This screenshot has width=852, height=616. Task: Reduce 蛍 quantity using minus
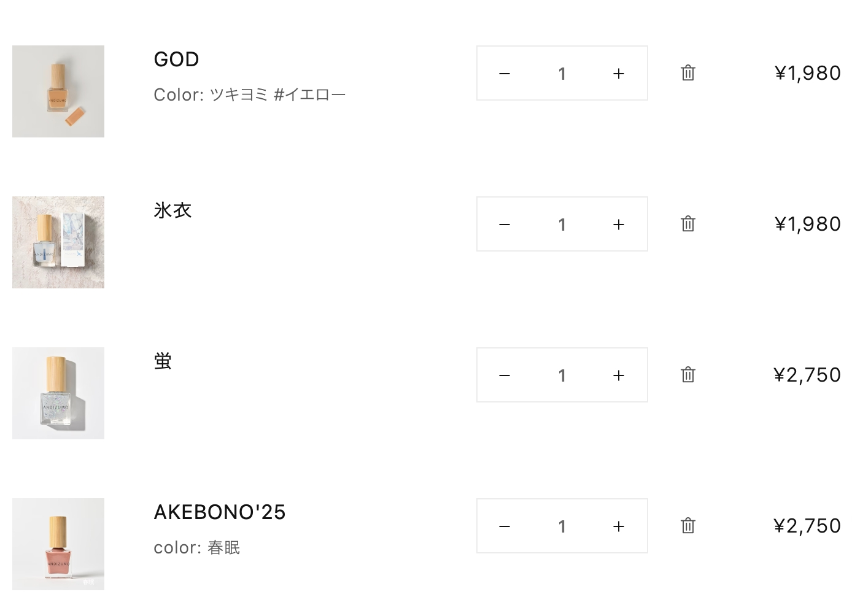click(505, 375)
